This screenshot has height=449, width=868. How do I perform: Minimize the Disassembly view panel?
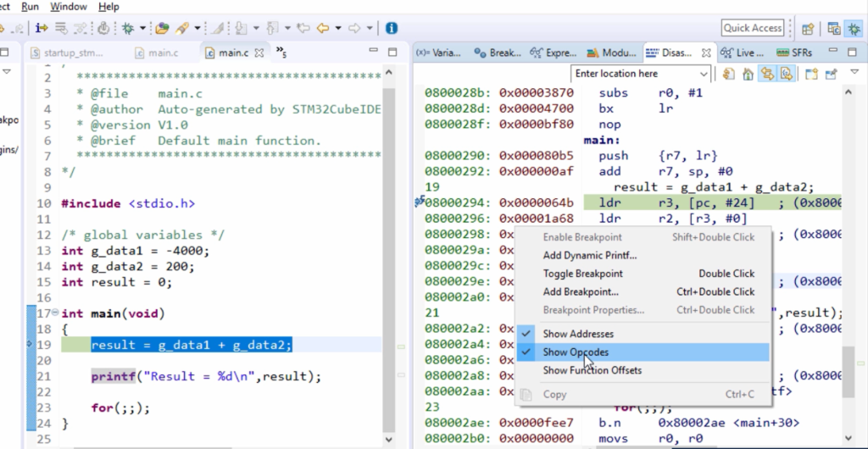pyautogui.click(x=832, y=52)
